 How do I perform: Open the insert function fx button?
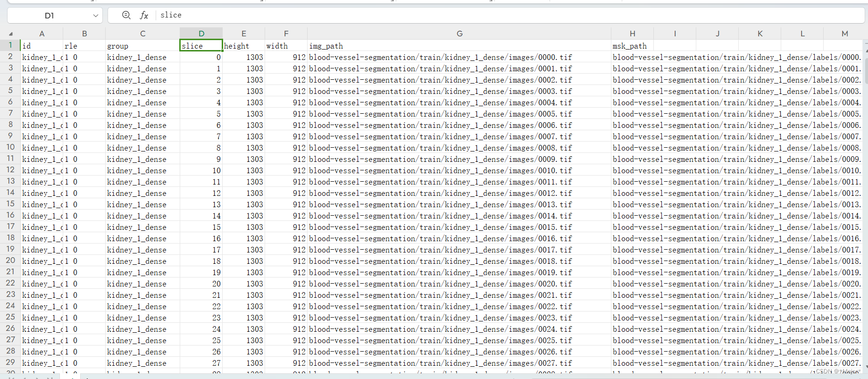coord(144,15)
